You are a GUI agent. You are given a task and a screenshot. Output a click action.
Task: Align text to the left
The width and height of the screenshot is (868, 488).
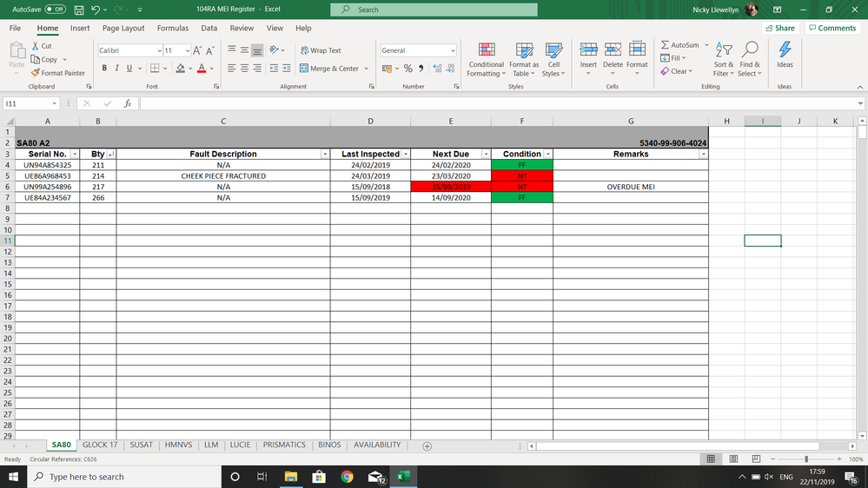tap(232, 68)
